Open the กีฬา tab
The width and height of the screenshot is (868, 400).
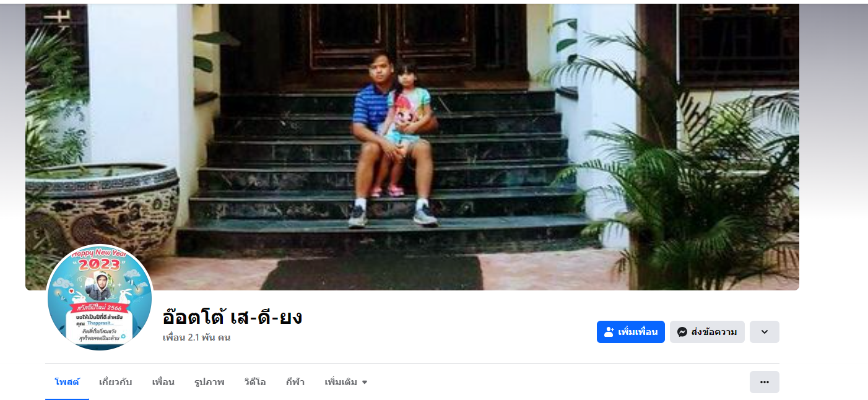[295, 382]
